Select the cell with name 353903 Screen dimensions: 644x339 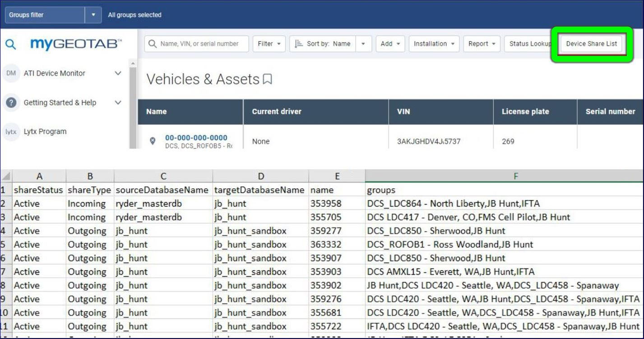[x=337, y=272]
